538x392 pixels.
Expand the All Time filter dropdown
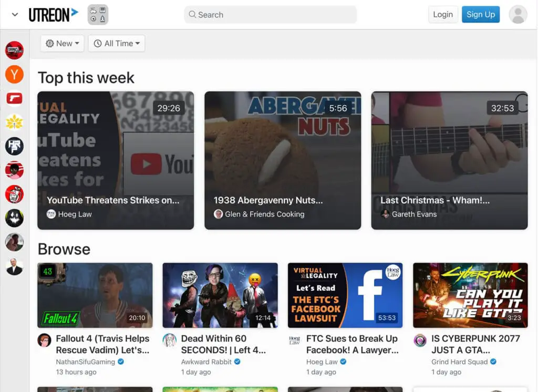tap(116, 43)
